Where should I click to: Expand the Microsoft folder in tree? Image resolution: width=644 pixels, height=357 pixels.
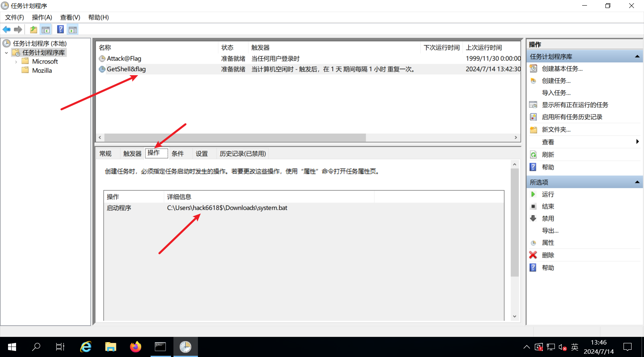click(16, 62)
